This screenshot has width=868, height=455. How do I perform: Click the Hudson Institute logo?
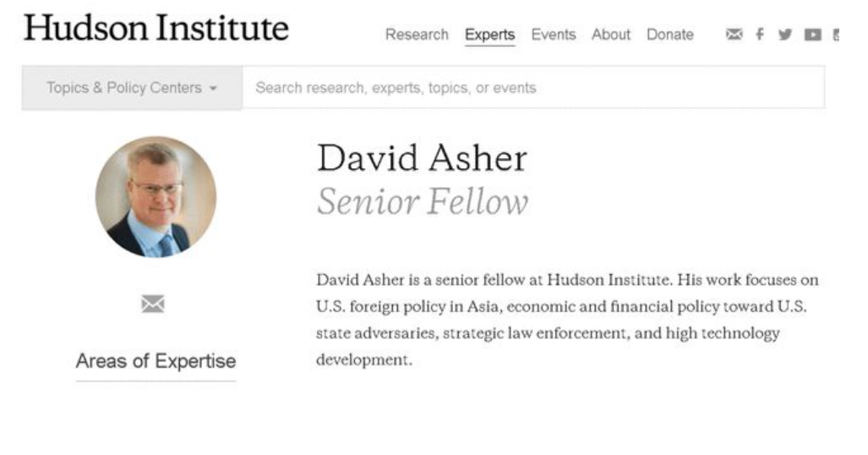click(x=156, y=28)
